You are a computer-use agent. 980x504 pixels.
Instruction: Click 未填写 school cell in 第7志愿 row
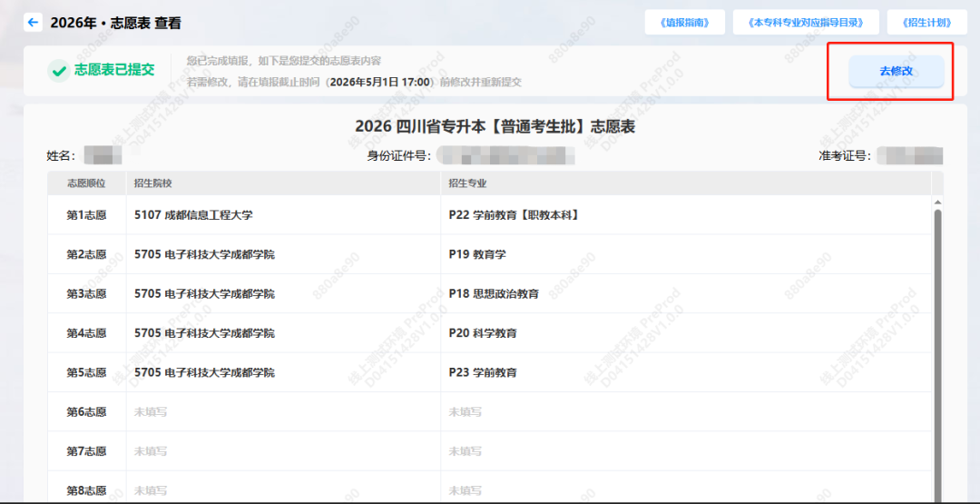point(283,451)
